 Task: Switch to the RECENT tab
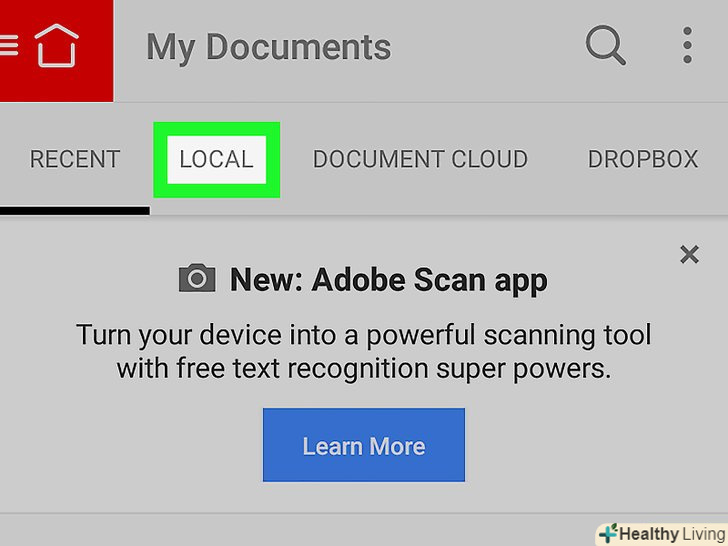coord(75,160)
